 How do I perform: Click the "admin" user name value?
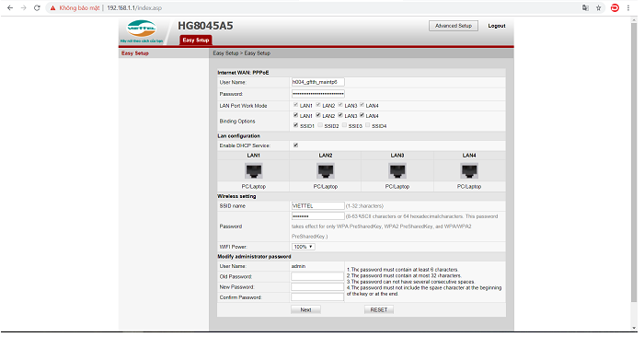pyautogui.click(x=299, y=266)
